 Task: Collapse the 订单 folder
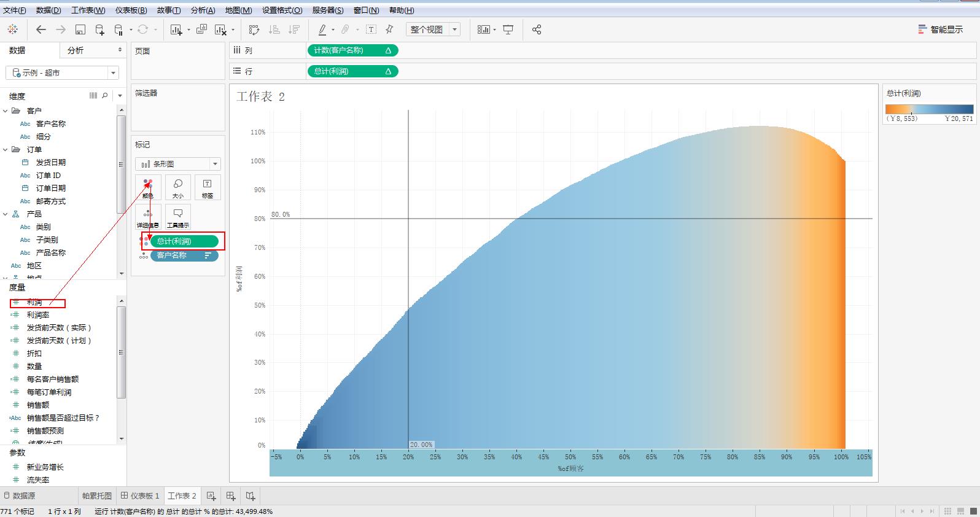pos(6,150)
